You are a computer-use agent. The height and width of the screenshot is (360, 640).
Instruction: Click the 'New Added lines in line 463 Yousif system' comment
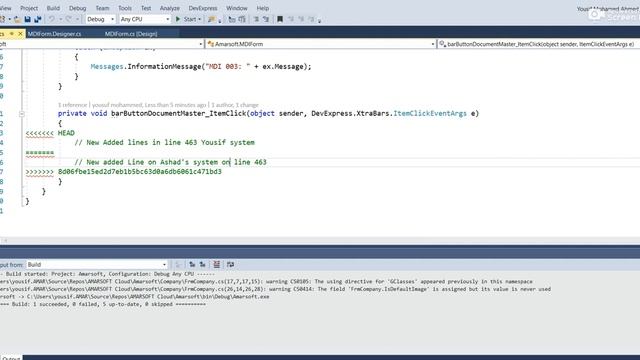click(x=164, y=142)
